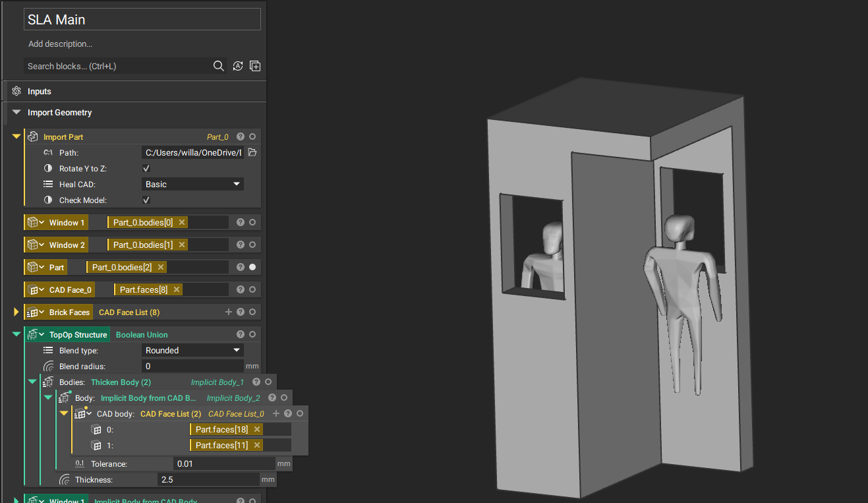Add an item to the Brick Faces list
Screen dimensions: 868x503
click(x=229, y=312)
